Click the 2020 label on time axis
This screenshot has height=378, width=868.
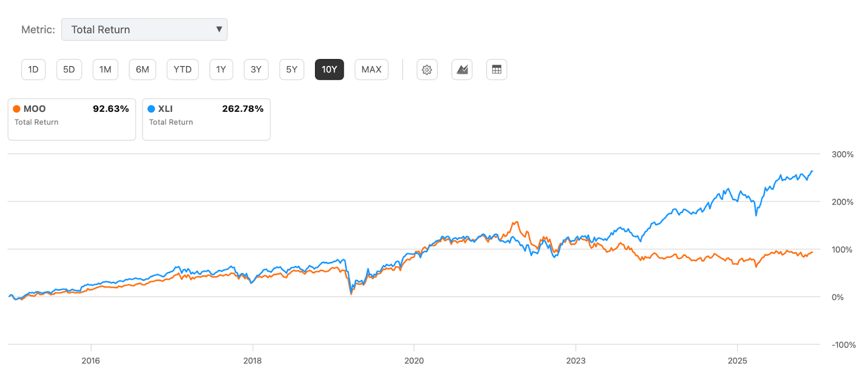click(414, 361)
